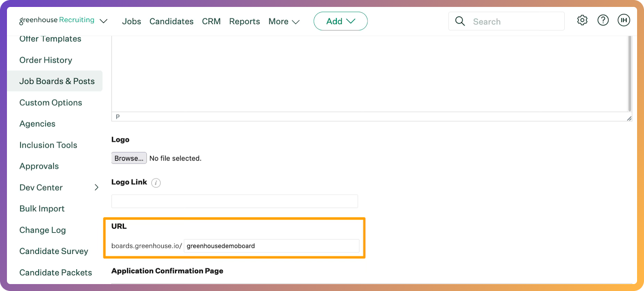The height and width of the screenshot is (291, 644).
Task: Open the Add dropdown button
Action: [x=340, y=21]
